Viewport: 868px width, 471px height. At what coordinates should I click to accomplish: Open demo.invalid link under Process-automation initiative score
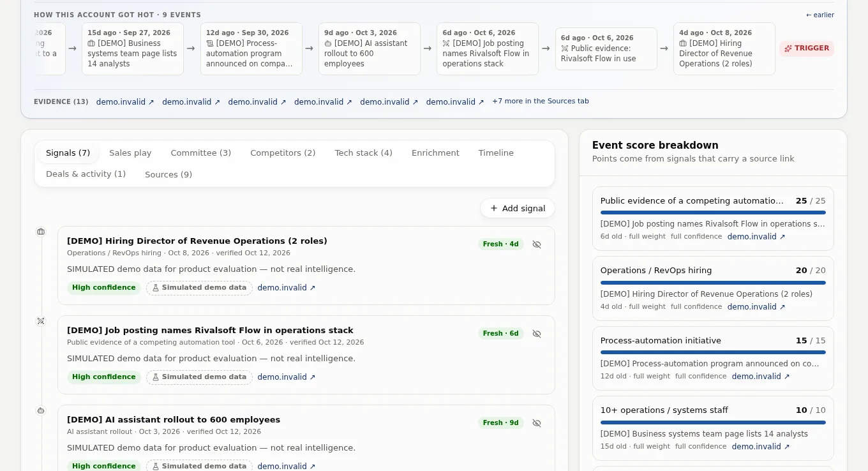coord(761,377)
